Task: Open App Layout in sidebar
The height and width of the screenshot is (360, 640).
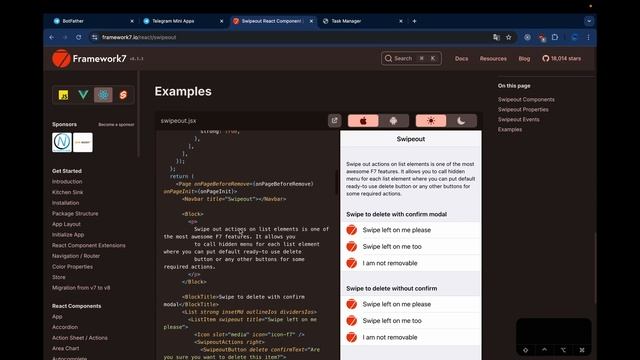Action: 66,224
